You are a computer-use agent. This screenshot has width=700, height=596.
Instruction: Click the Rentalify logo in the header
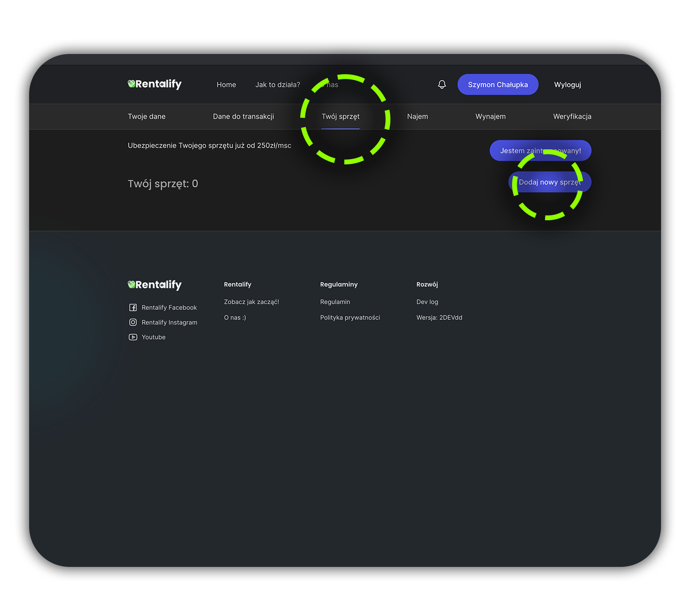pos(155,84)
